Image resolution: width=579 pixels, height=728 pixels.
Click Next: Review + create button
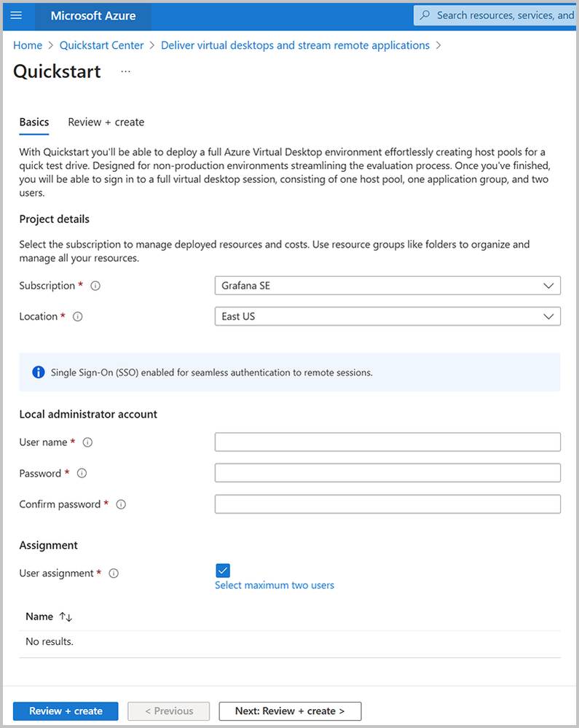point(290,711)
